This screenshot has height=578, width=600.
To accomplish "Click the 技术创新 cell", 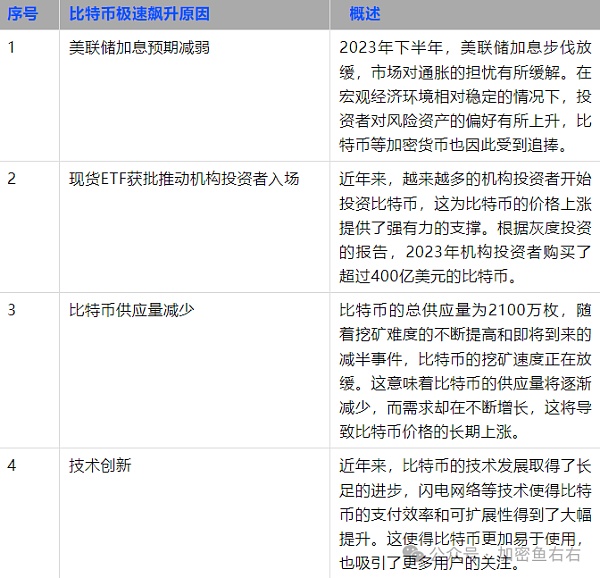I will tap(100, 466).
